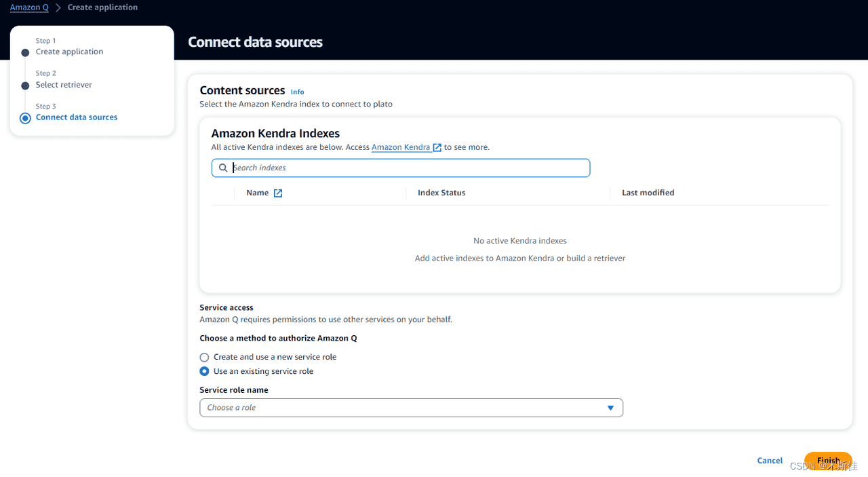Click the external link icon beside Amazon Kendra
868x477 pixels.
point(437,147)
